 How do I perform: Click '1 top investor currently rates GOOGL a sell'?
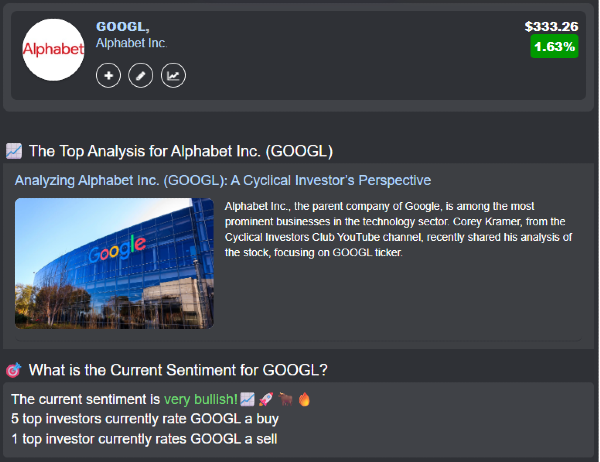click(x=144, y=439)
